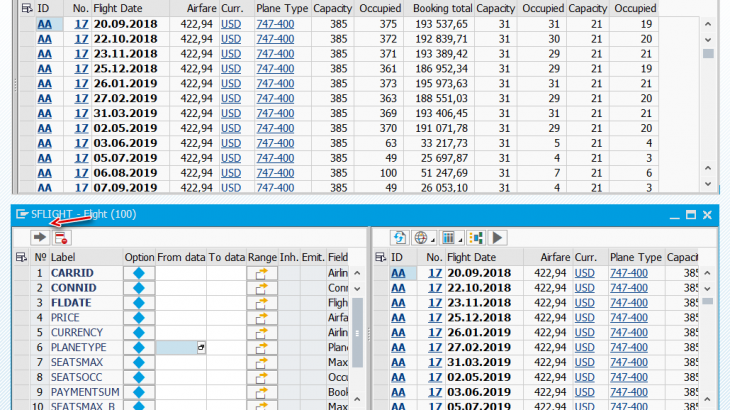Open the Range multiple selection for FLDATE
The image size is (730, 410).
point(262,303)
